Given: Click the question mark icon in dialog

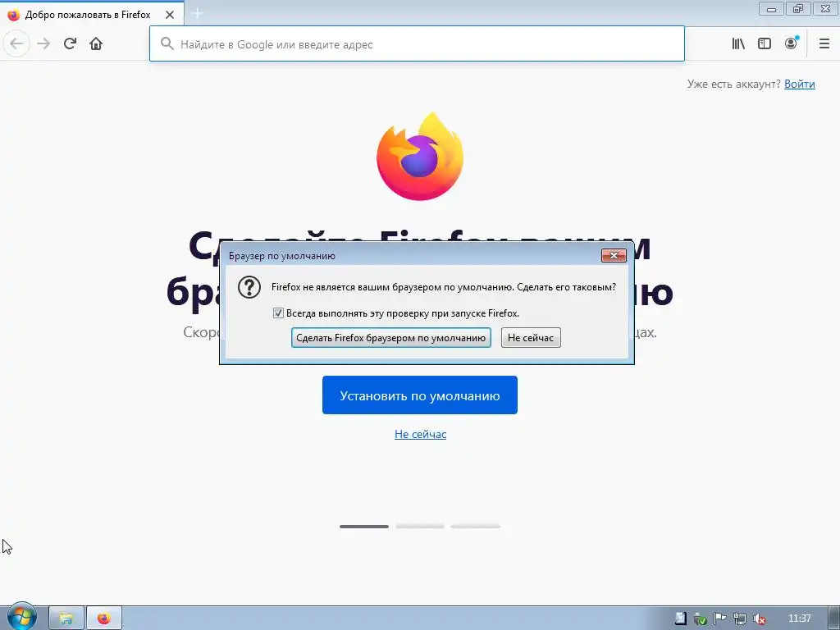Looking at the screenshot, I should point(249,288).
